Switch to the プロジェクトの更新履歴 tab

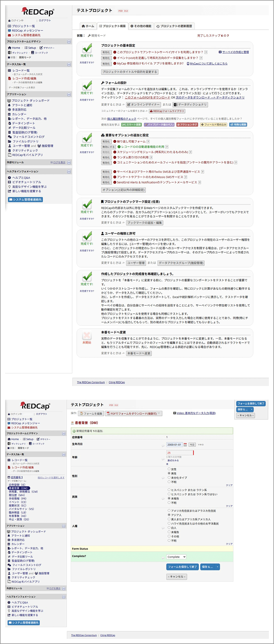(174, 26)
